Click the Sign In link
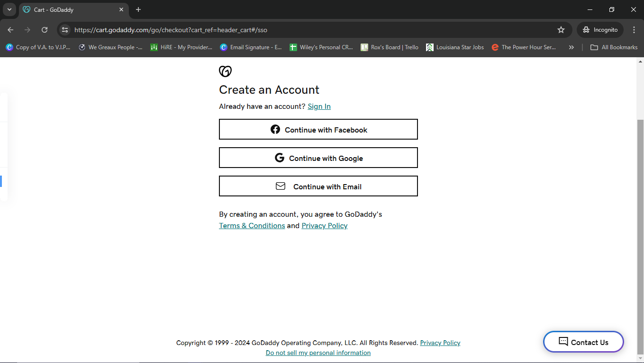644x363 pixels. (319, 106)
